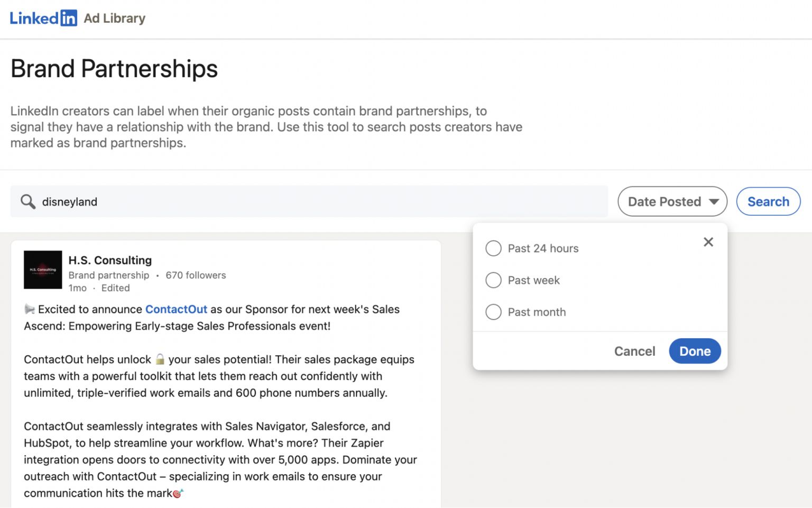Click the H.S. Consulting profile name

pyautogui.click(x=110, y=260)
